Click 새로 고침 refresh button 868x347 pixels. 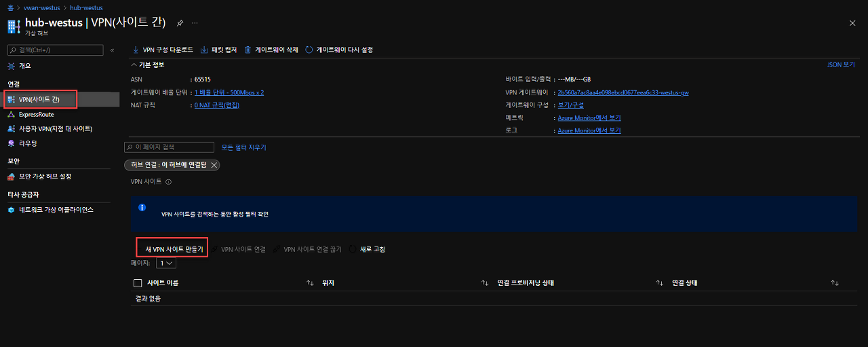pos(367,249)
